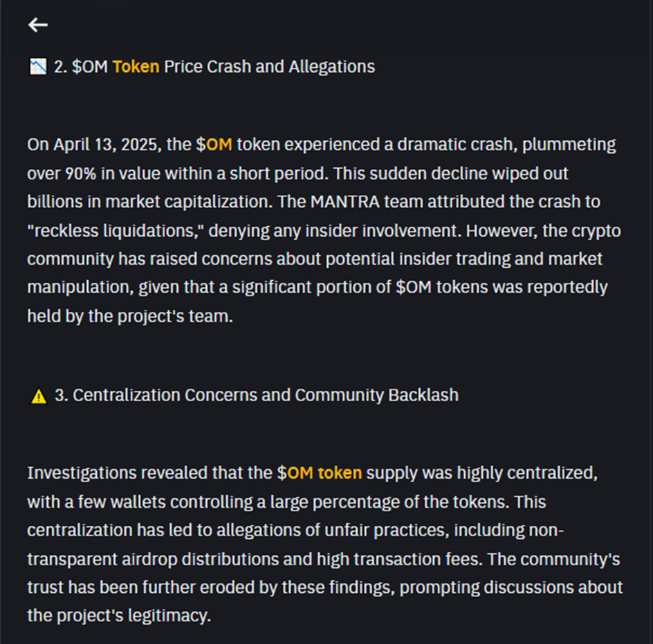Click the yellow warning triangle icon
This screenshot has height=644, width=653.
pyautogui.click(x=39, y=396)
